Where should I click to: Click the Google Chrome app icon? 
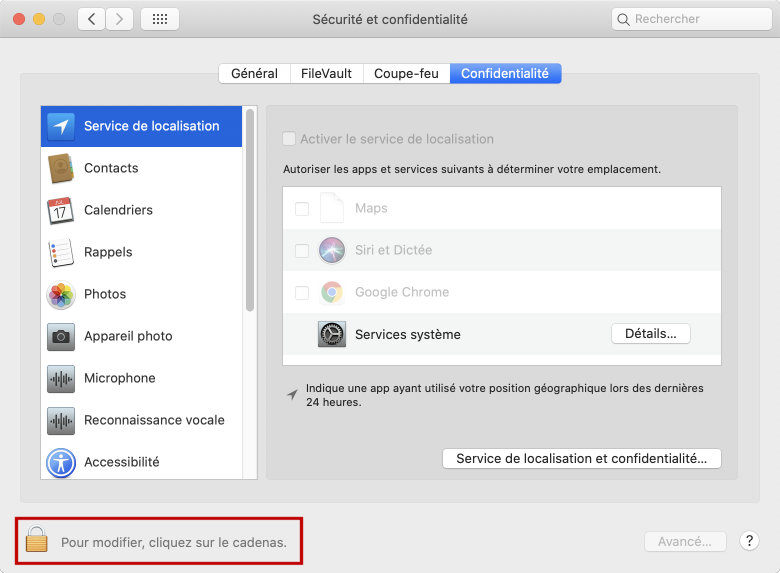332,292
